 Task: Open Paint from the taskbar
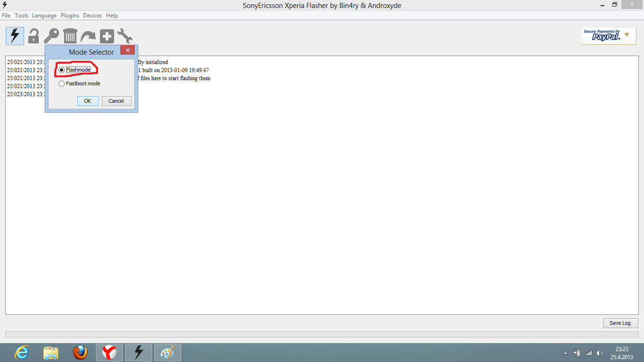pyautogui.click(x=168, y=353)
